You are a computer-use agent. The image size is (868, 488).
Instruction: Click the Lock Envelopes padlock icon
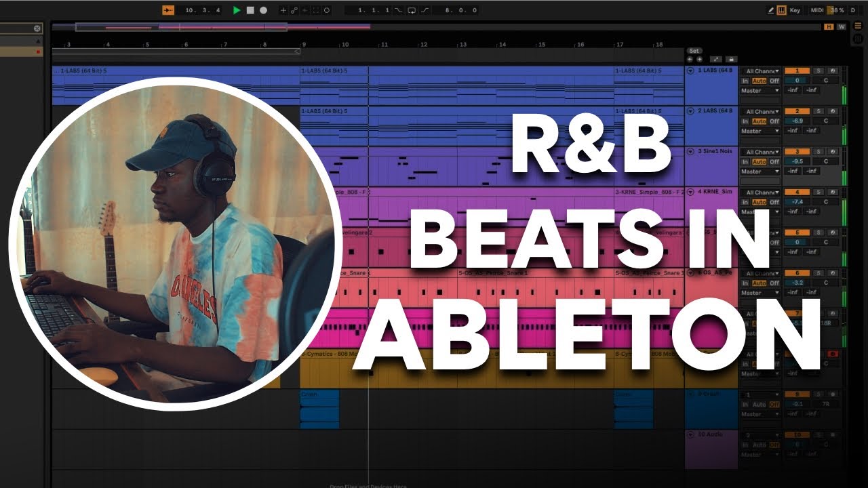click(731, 59)
